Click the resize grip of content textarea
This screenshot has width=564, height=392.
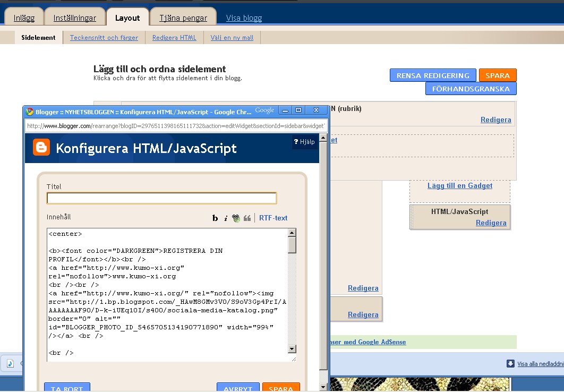pos(294,359)
